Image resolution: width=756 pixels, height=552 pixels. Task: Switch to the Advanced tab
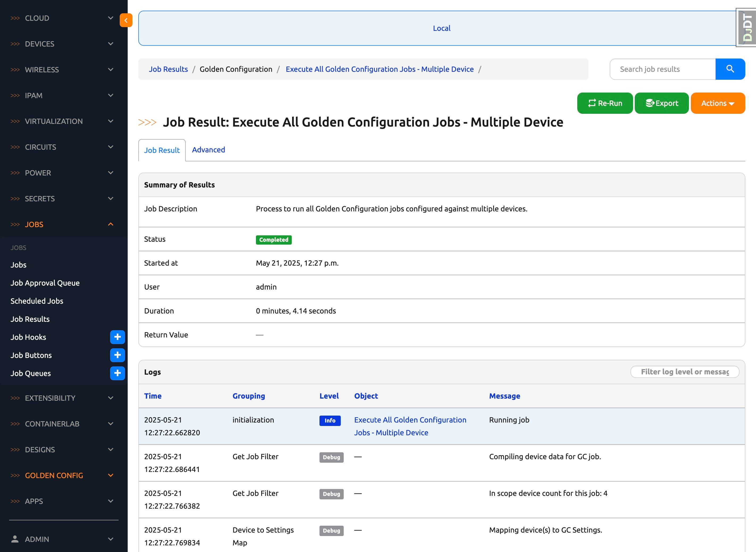point(208,150)
